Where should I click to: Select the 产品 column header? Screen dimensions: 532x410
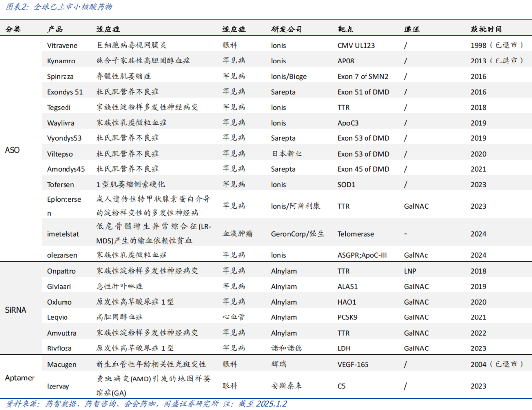55,29
